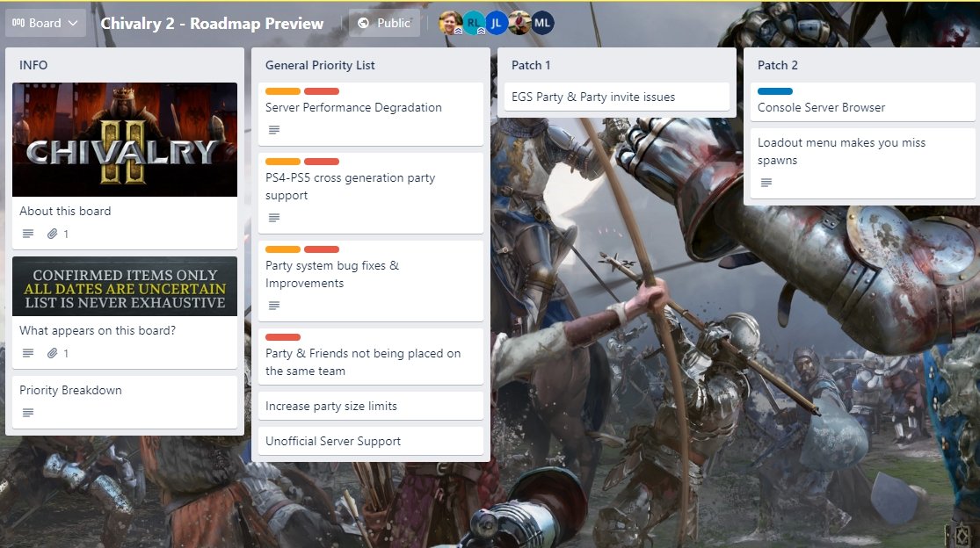The width and height of the screenshot is (980, 548).
Task: Click the Public visibility button
Action: [384, 23]
